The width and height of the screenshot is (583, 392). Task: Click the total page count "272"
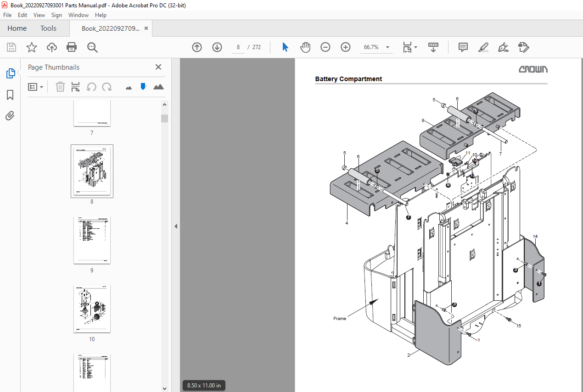257,47
